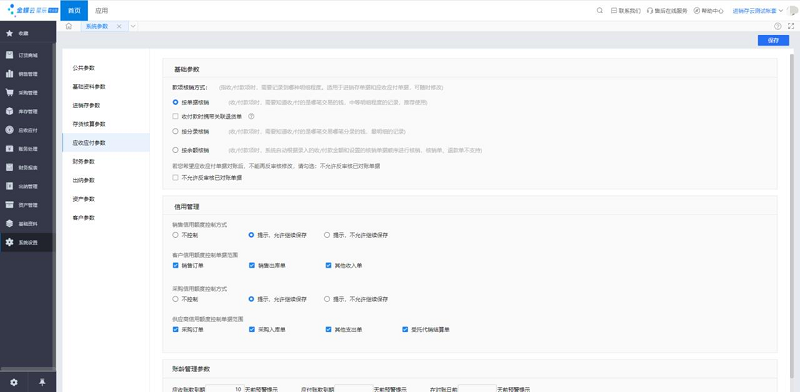Open 公共参数 settings section
Image resolution: width=800 pixels, height=392 pixels.
106,68
